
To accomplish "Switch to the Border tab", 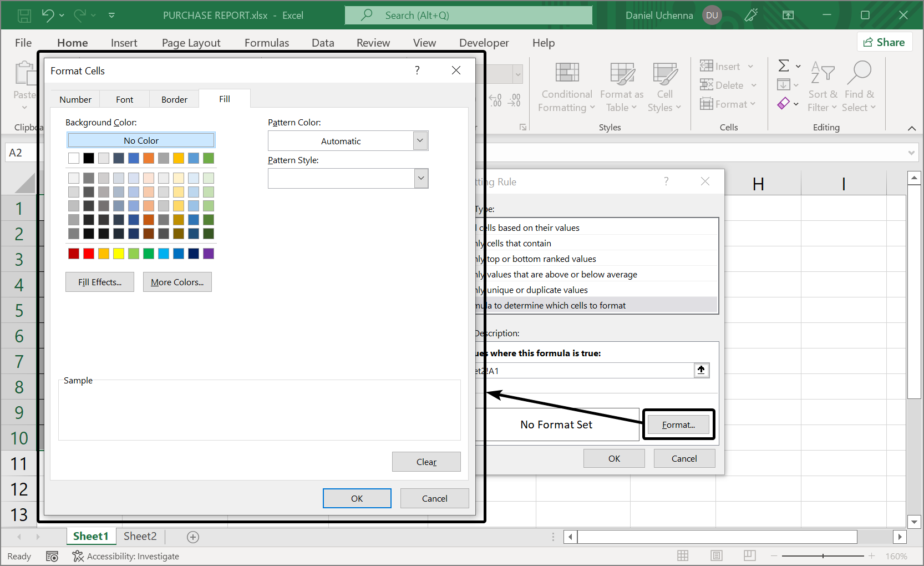I will click(174, 99).
